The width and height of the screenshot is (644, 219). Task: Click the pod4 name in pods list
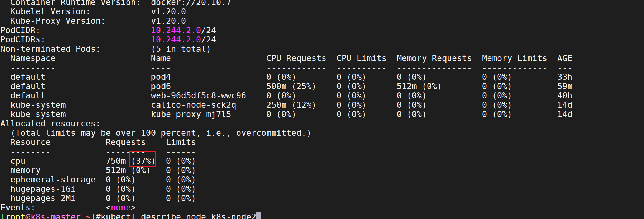[x=161, y=77]
